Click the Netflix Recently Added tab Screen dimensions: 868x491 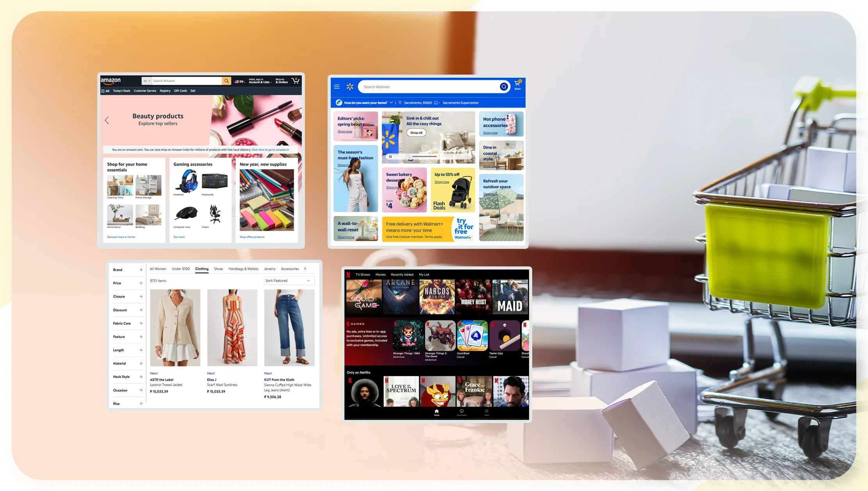(401, 275)
